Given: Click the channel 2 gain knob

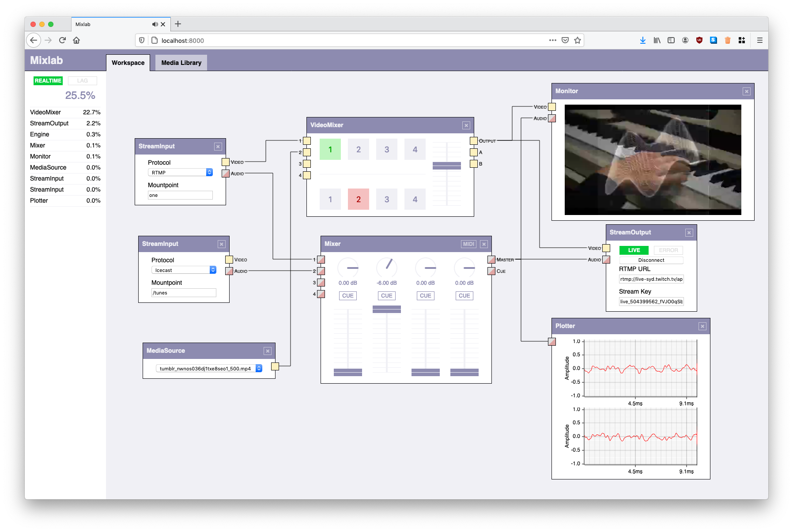Looking at the screenshot, I should click(387, 268).
